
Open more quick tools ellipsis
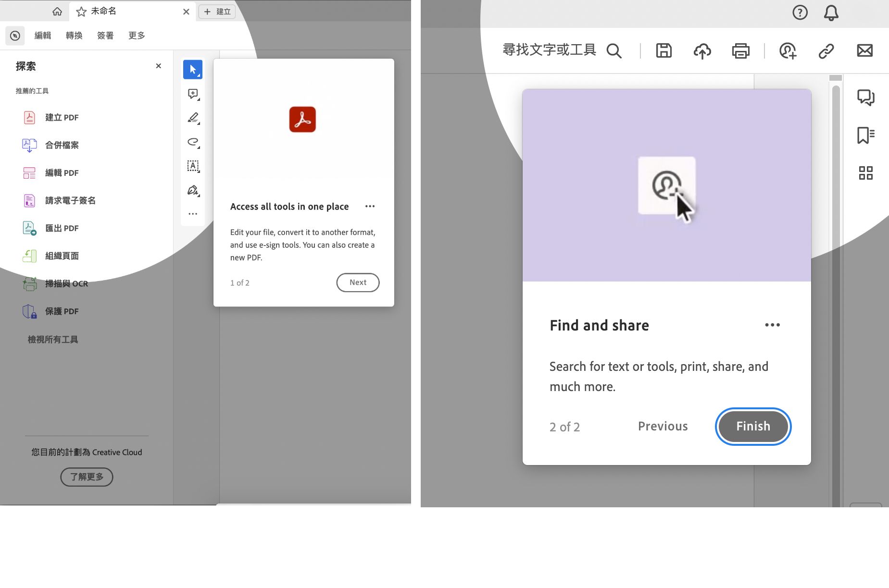[x=193, y=214]
